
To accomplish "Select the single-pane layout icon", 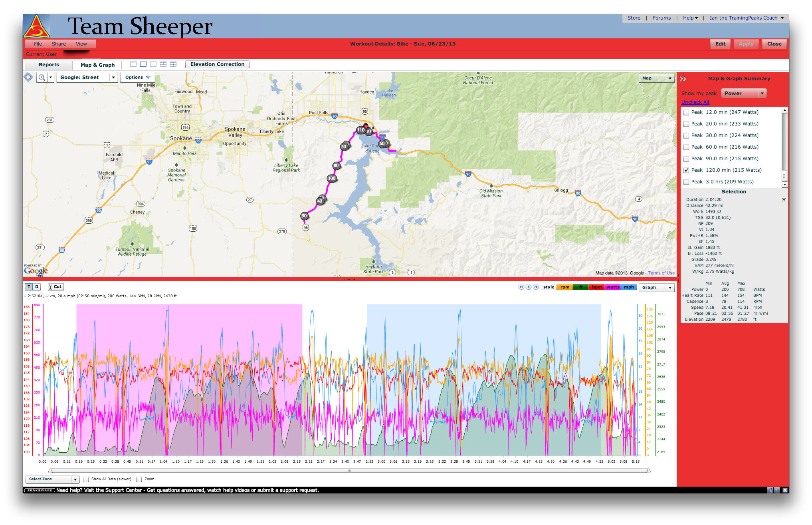I will point(133,64).
